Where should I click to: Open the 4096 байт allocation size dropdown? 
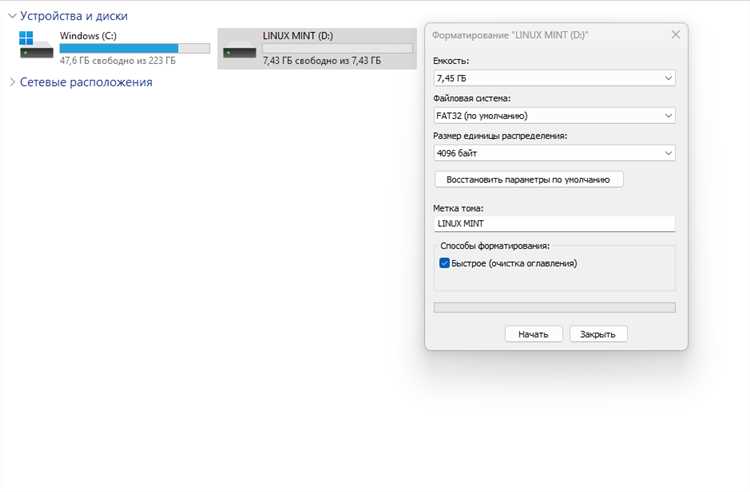pos(554,153)
